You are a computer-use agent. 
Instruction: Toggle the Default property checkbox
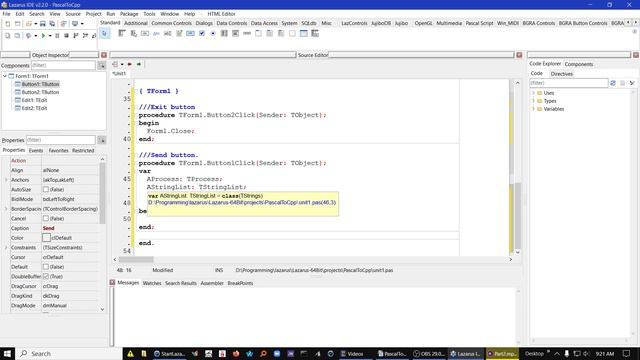coord(46,267)
